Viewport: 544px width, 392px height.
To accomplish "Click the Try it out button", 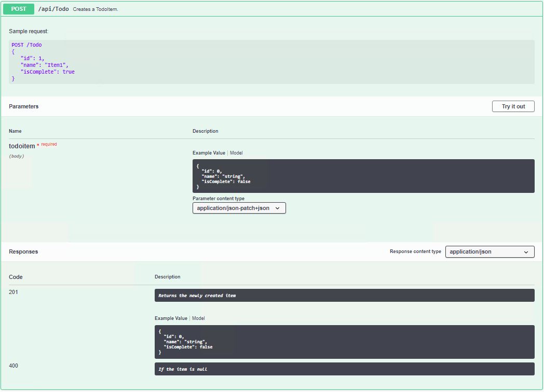I will tap(513, 106).
